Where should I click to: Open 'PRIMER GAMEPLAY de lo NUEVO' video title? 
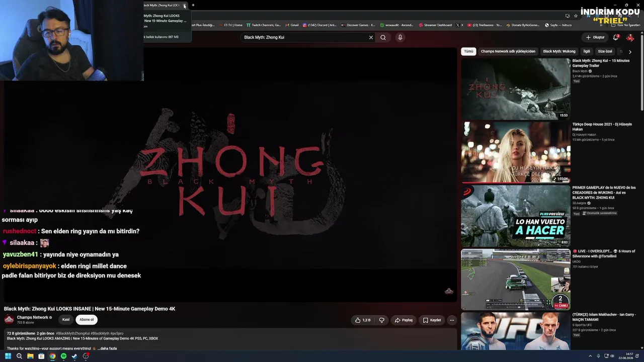(x=604, y=193)
